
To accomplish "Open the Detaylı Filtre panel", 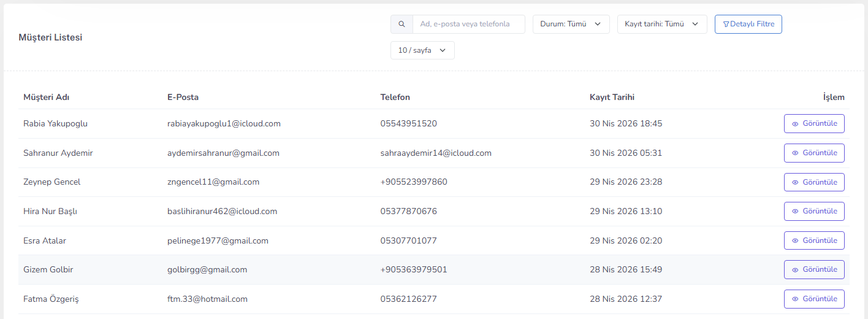I will 748,24.
